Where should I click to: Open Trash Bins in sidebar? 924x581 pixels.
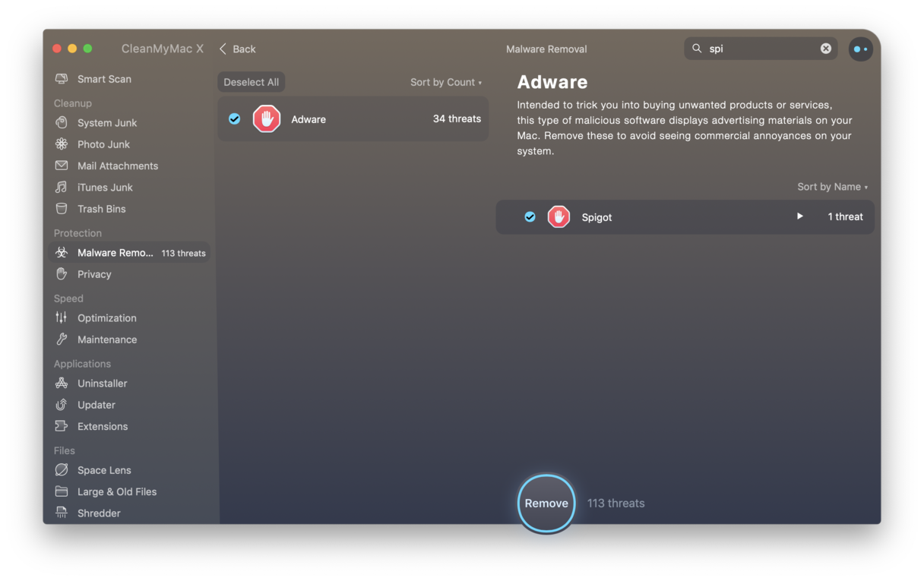click(x=102, y=209)
